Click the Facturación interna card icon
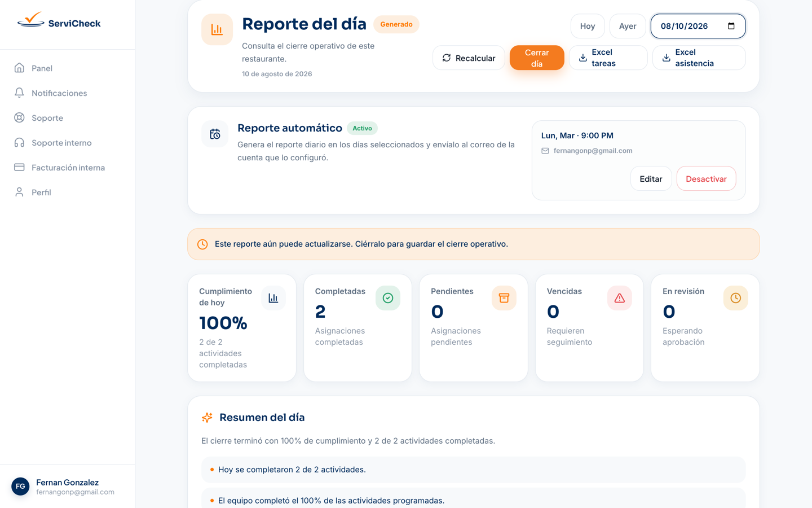The image size is (812, 508). [19, 167]
